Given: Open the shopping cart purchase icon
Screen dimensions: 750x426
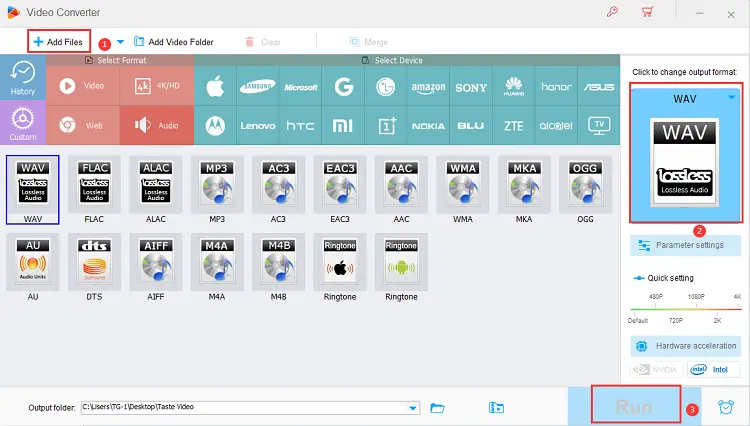Looking at the screenshot, I should [648, 11].
